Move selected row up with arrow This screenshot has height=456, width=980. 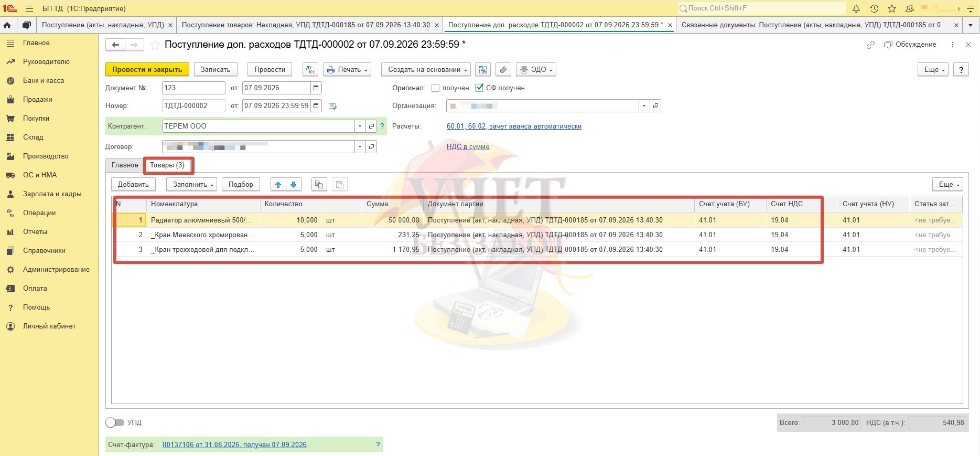(278, 185)
